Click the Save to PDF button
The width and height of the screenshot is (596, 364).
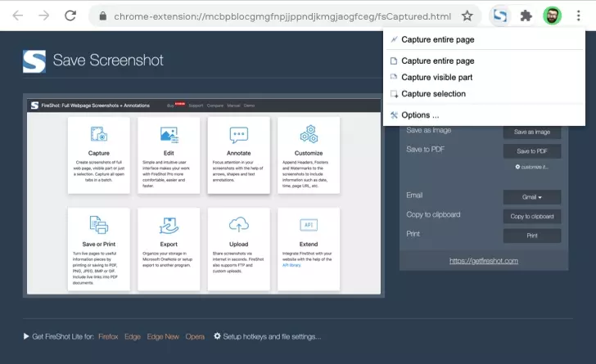[x=532, y=151]
